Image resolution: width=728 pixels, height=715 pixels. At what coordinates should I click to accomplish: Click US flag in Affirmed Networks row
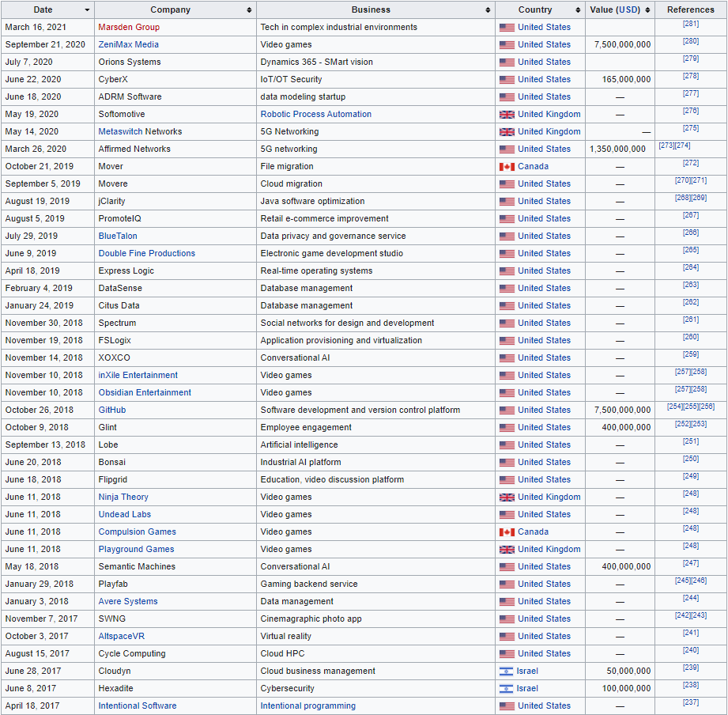pos(507,149)
